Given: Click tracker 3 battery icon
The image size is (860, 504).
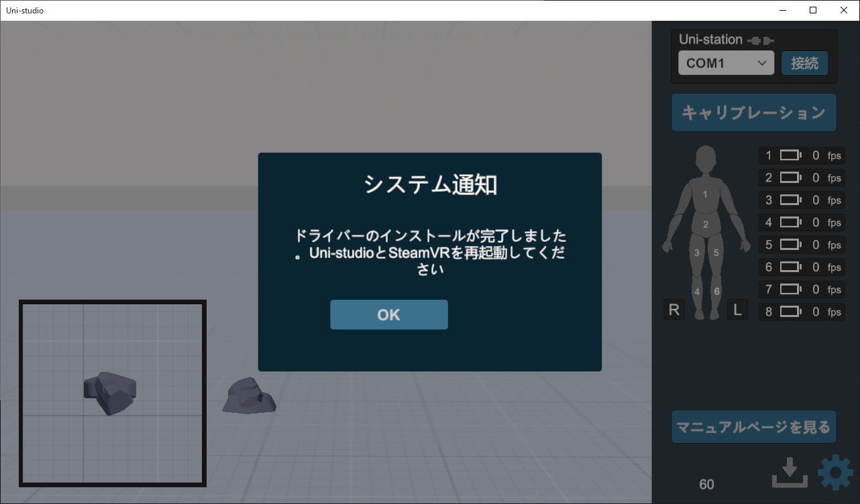Looking at the screenshot, I should [790, 200].
